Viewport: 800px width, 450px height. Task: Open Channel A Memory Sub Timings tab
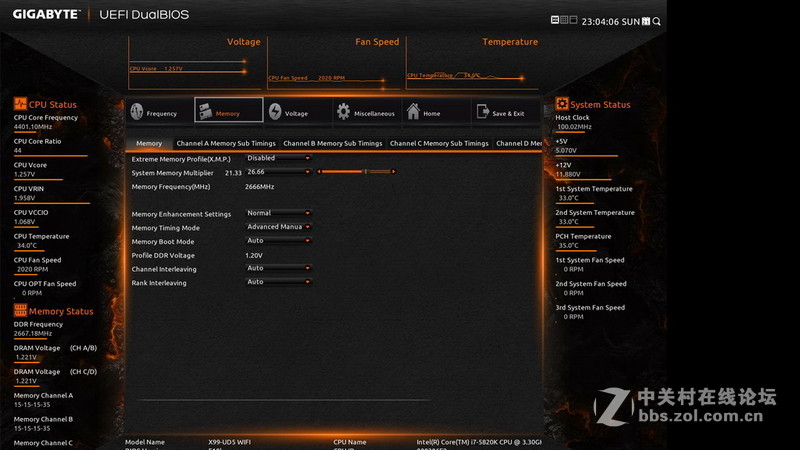point(226,143)
